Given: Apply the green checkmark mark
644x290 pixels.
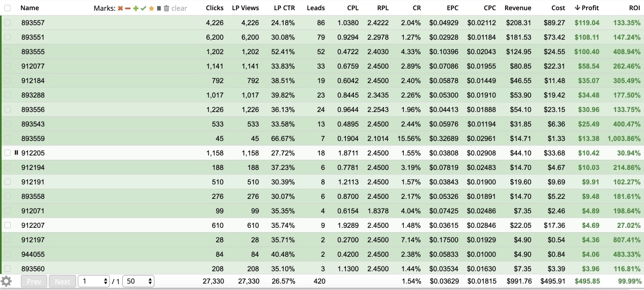Looking at the screenshot, I should (x=143, y=9).
